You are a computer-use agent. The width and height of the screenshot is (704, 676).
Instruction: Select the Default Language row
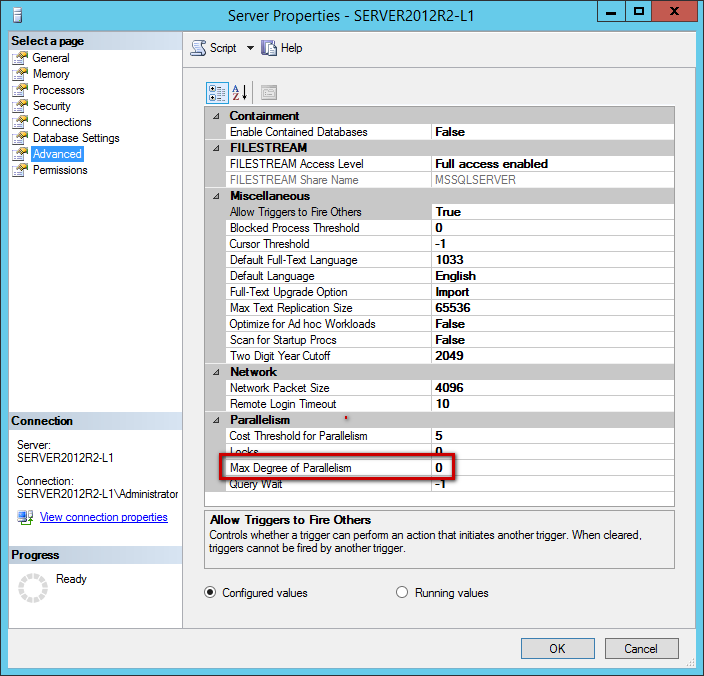point(449,276)
